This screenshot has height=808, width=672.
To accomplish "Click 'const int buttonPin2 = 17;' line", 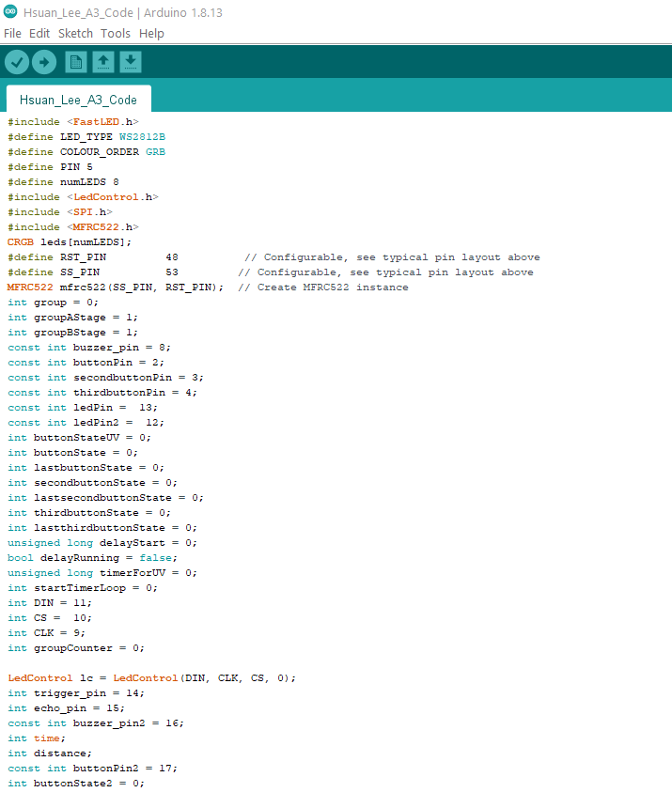I will click(x=93, y=769).
